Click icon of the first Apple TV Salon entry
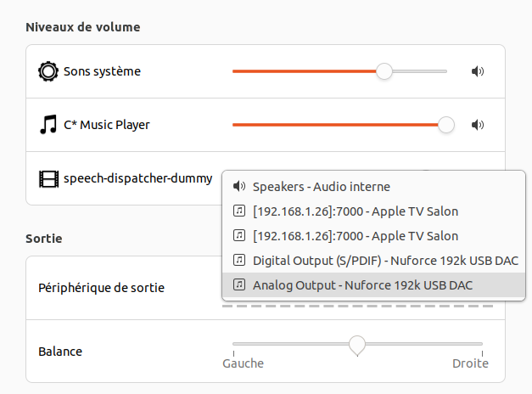532x394 pixels. pyautogui.click(x=239, y=211)
